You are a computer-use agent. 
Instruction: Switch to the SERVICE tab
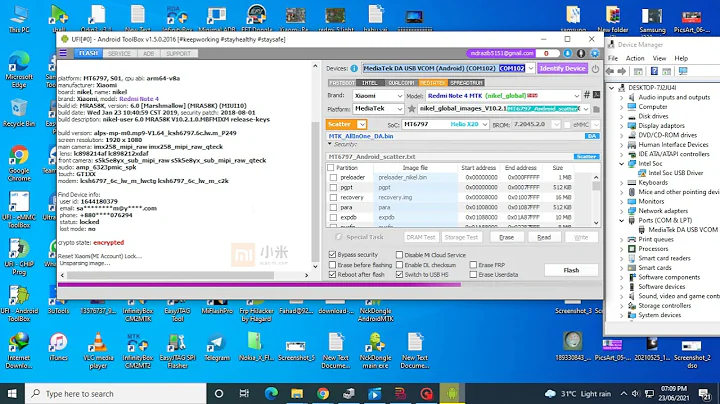[119, 54]
